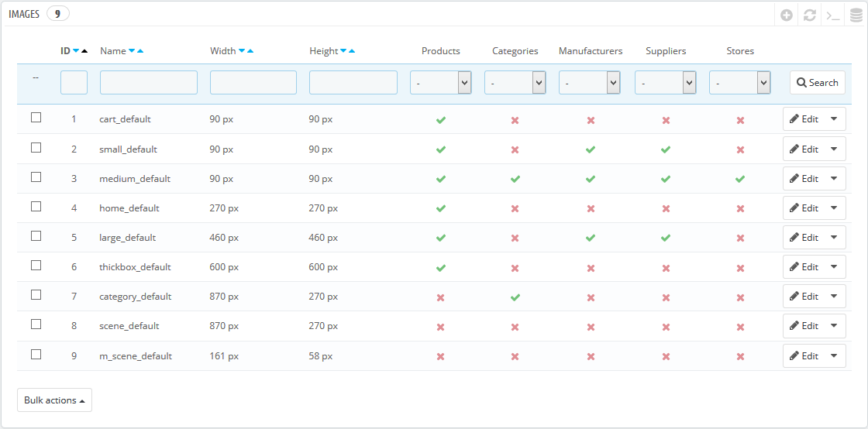Check the box for cart_default row
Viewport: 868px width, 429px height.
pyautogui.click(x=36, y=117)
